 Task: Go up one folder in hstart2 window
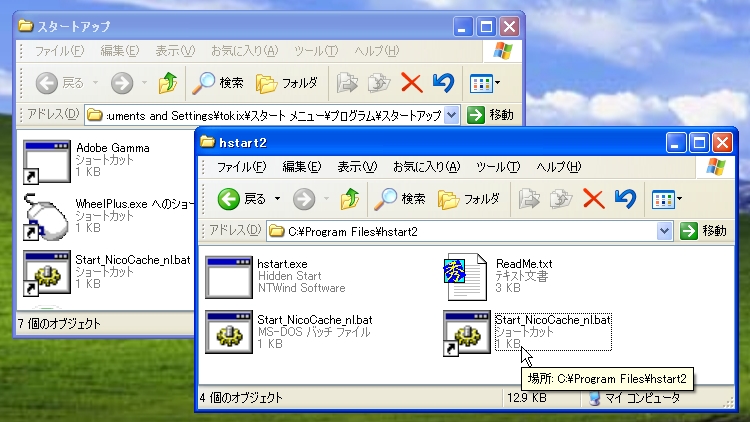[350, 199]
